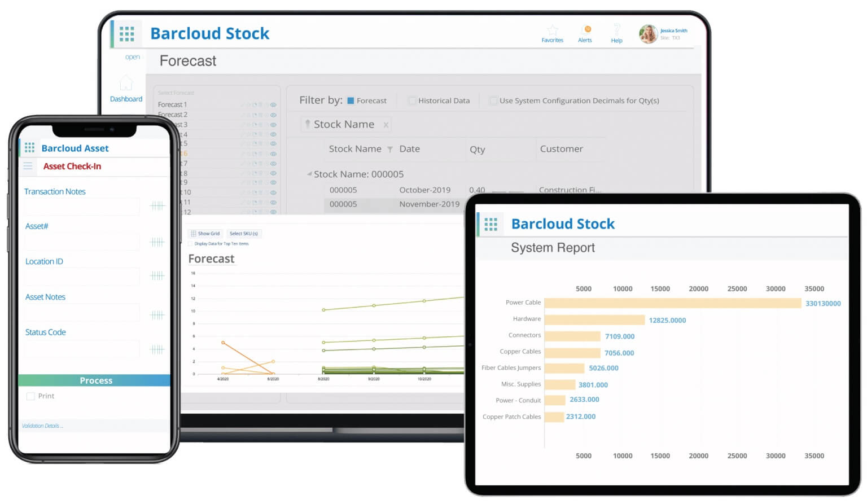Click the Status Code input field
This screenshot has width=867, height=504.
click(x=82, y=349)
